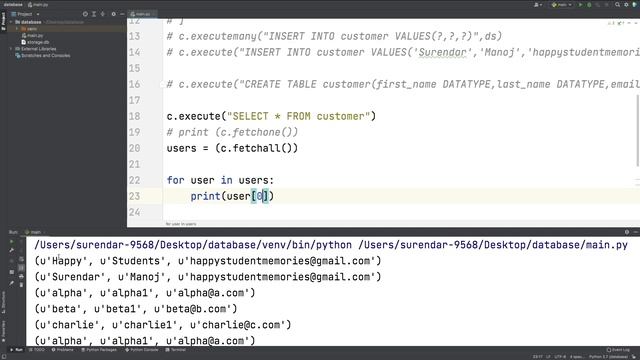Toggle soft-wrap in Run console
The height and width of the screenshot is (360, 640).
[x=21, y=259]
